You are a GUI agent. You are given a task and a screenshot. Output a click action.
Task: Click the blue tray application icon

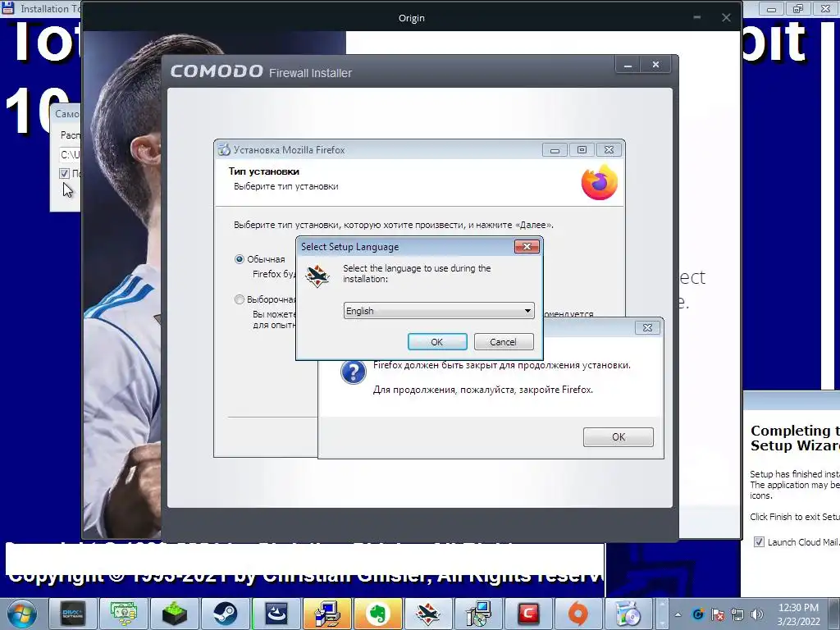697,614
